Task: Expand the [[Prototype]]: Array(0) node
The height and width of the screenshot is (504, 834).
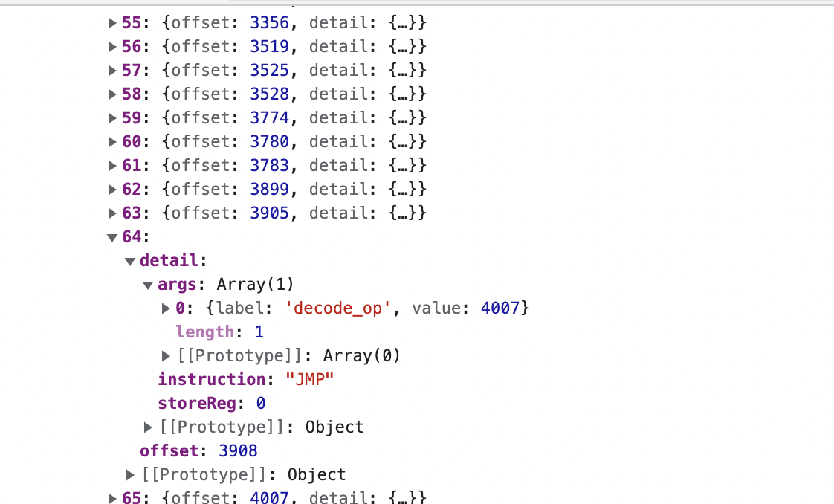Action: click(x=166, y=355)
